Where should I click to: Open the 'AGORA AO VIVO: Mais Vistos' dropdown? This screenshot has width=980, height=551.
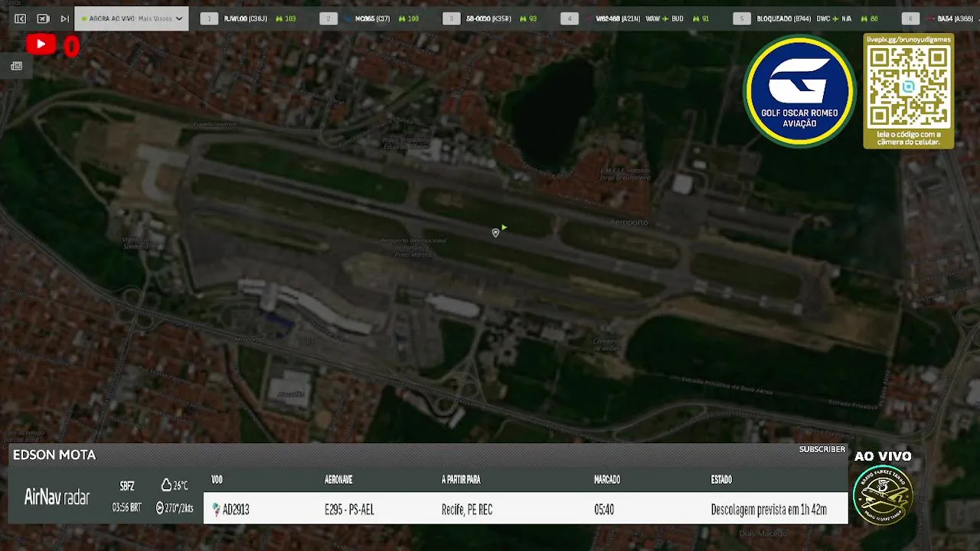[x=132, y=18]
